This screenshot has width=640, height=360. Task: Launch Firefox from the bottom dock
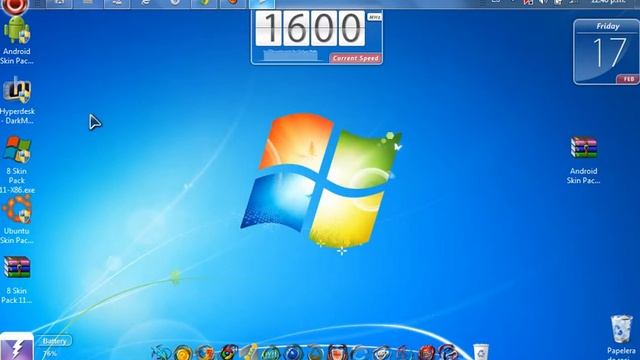205,353
